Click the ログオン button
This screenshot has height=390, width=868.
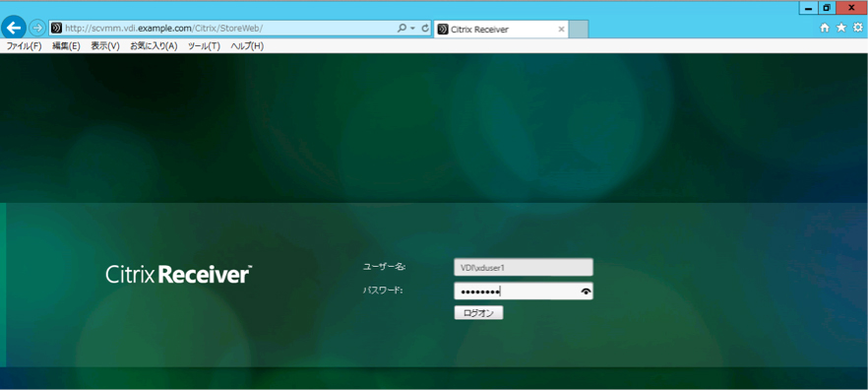[x=479, y=313]
